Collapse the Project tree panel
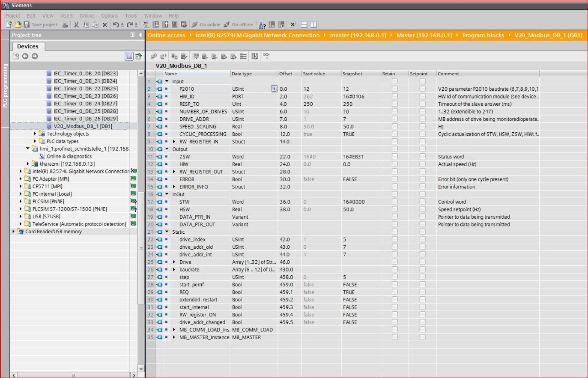The image size is (588, 378). pyautogui.click(x=140, y=35)
